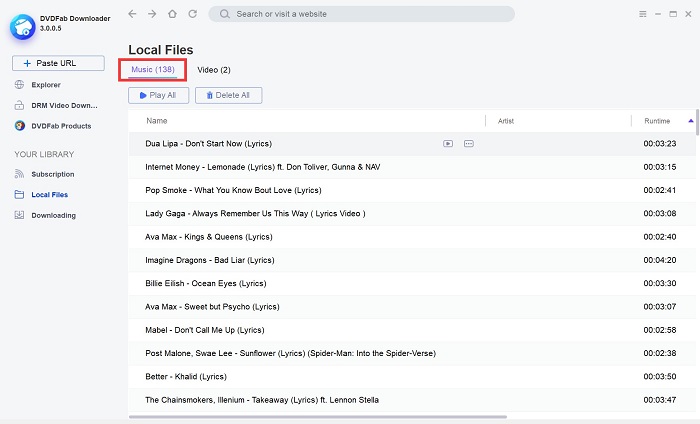Select Local Files in the library
Screen dimensions: 700x424
50,195
